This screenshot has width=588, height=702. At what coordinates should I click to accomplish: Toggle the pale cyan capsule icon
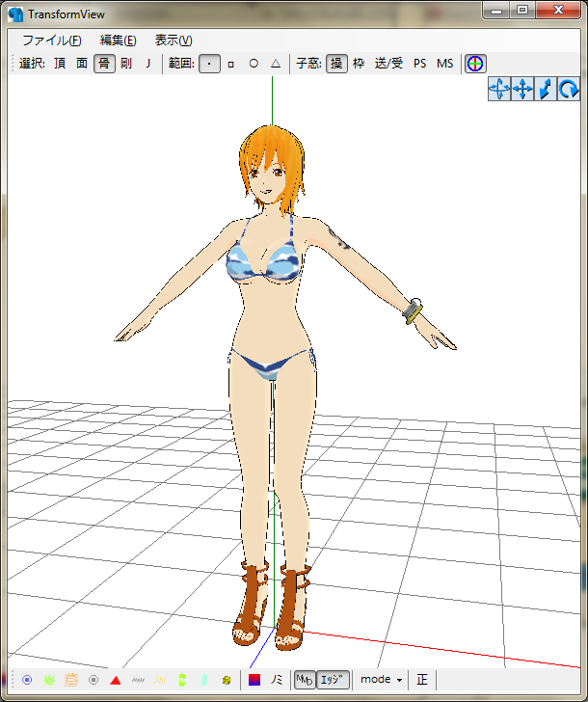204,680
